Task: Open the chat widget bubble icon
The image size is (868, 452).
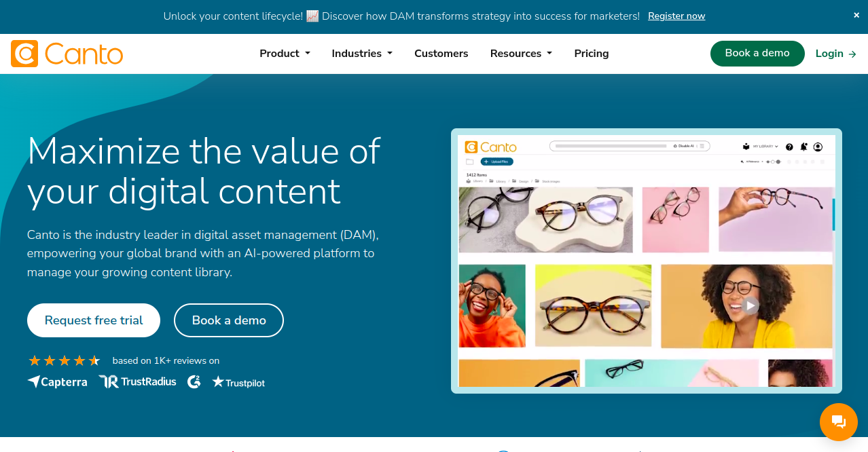Action: point(838,421)
